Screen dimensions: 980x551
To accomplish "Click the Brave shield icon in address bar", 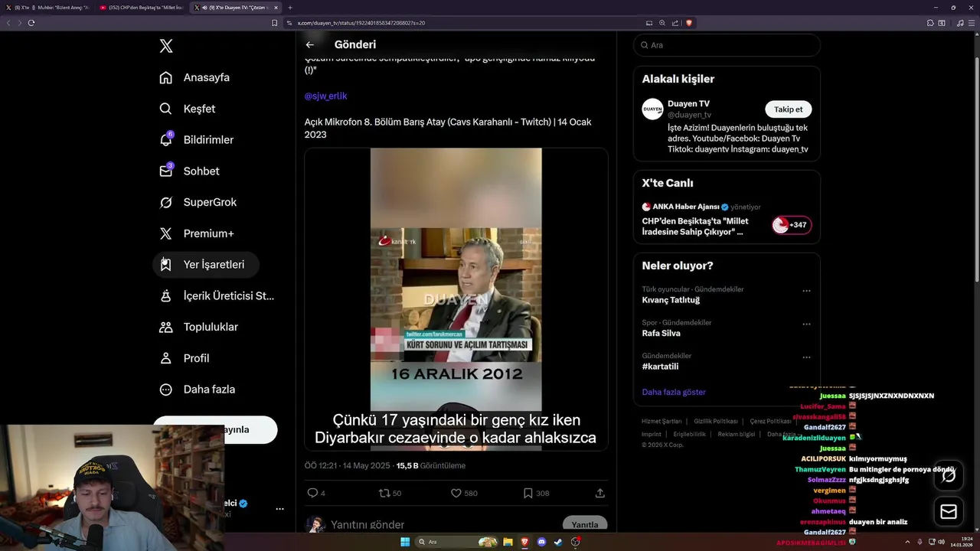I will pyautogui.click(x=689, y=23).
